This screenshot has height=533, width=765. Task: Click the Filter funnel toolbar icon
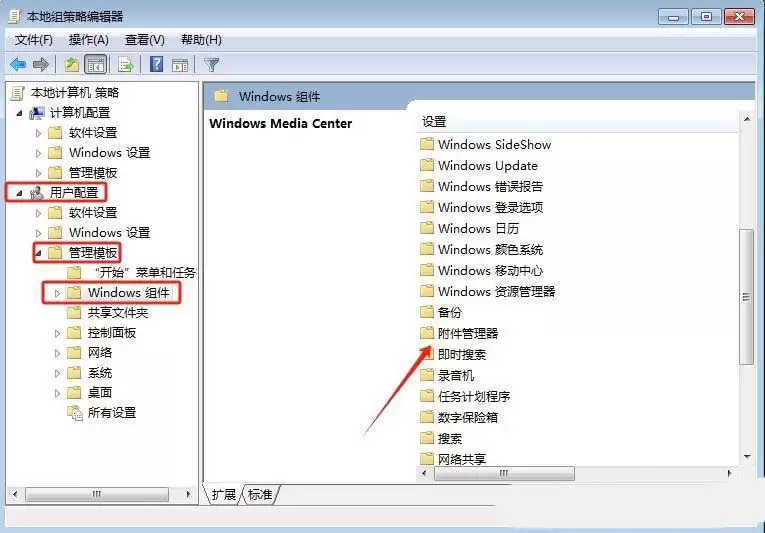click(212, 64)
